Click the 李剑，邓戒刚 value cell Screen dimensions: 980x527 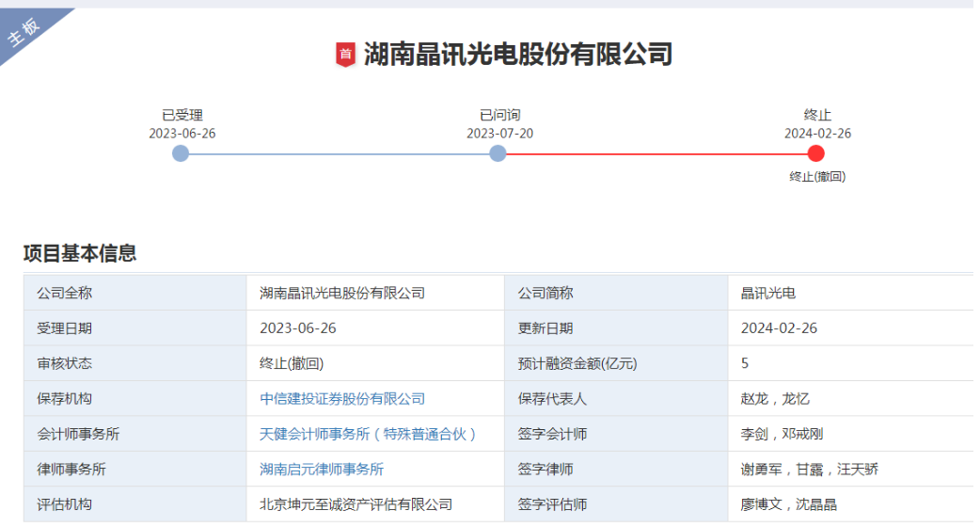pyautogui.click(x=850, y=434)
